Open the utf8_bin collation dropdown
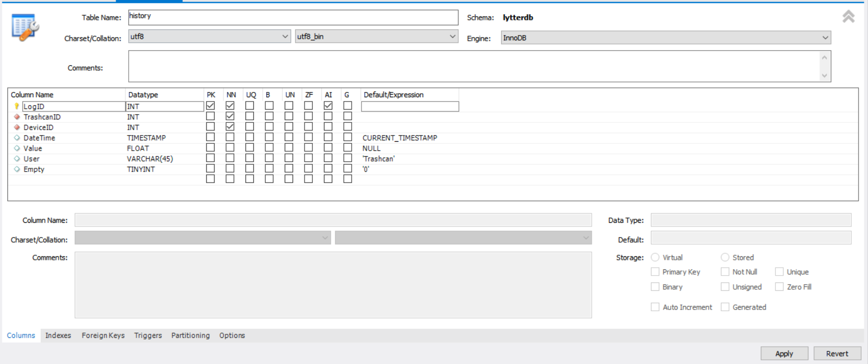Viewport: 868px width, 364px height. (376, 37)
